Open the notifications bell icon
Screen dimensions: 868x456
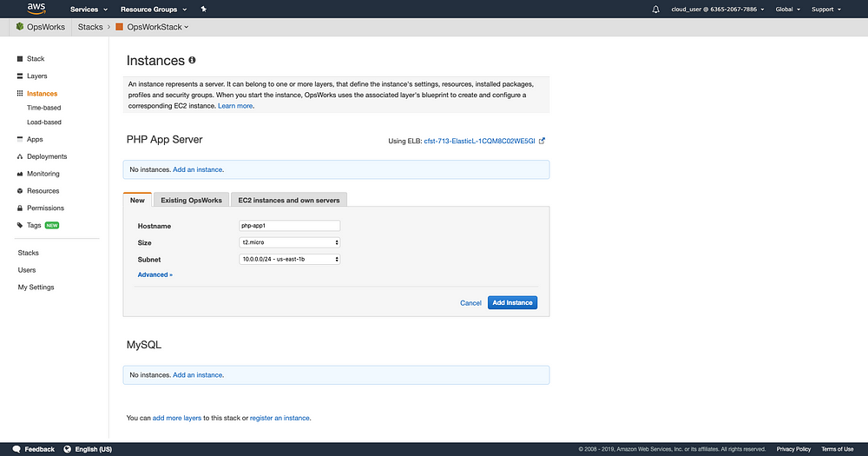click(x=655, y=10)
